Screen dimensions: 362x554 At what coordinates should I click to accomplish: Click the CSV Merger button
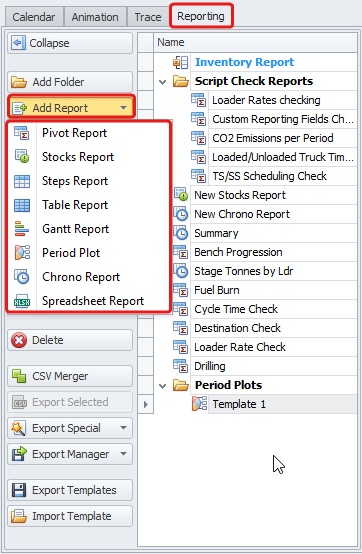70,376
